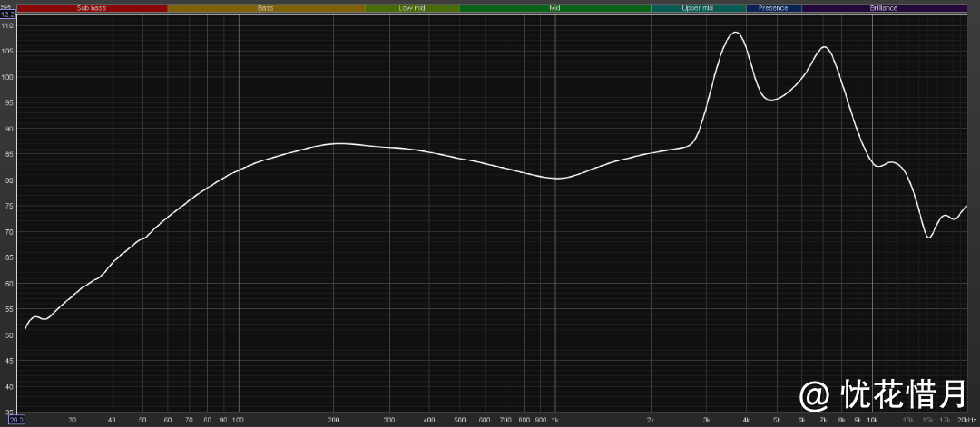Click the 200 Hz frequency axis label
Screen dimensions: 980x427
[x=333, y=421]
